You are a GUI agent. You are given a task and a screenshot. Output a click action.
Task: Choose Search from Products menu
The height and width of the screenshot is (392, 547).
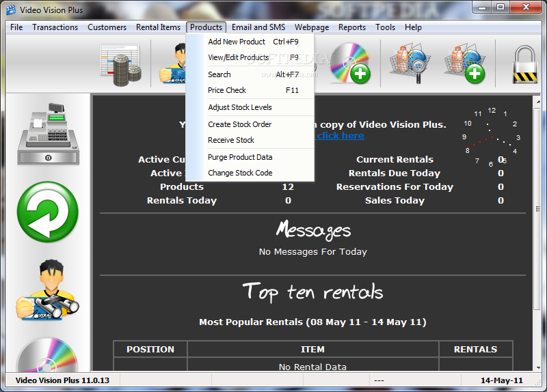(250, 74)
